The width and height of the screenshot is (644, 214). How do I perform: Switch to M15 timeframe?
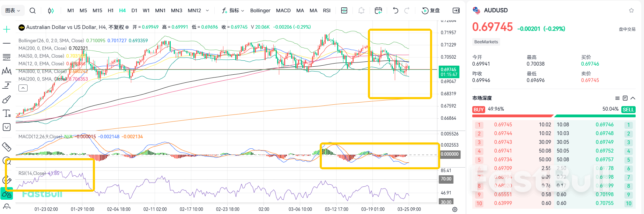pos(97,10)
